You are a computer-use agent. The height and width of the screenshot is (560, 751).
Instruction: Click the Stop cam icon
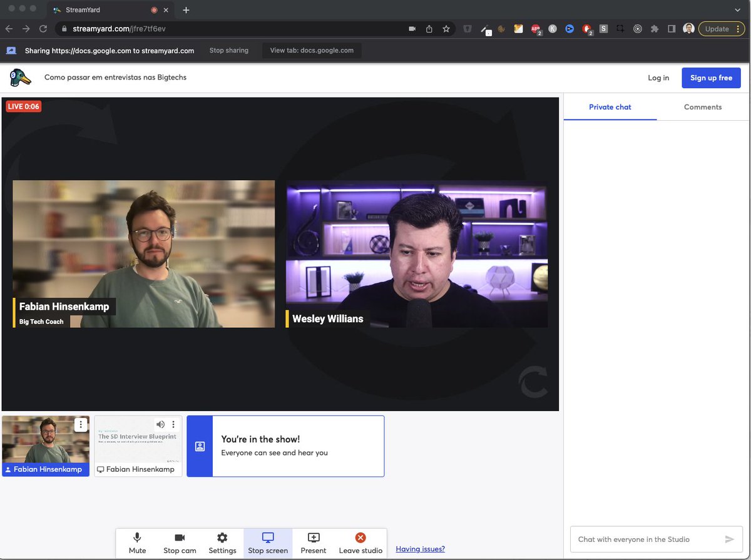pyautogui.click(x=180, y=537)
